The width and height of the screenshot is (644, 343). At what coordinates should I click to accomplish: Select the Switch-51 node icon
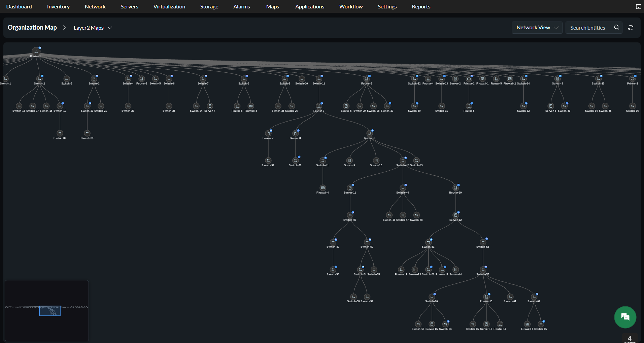coord(429,242)
